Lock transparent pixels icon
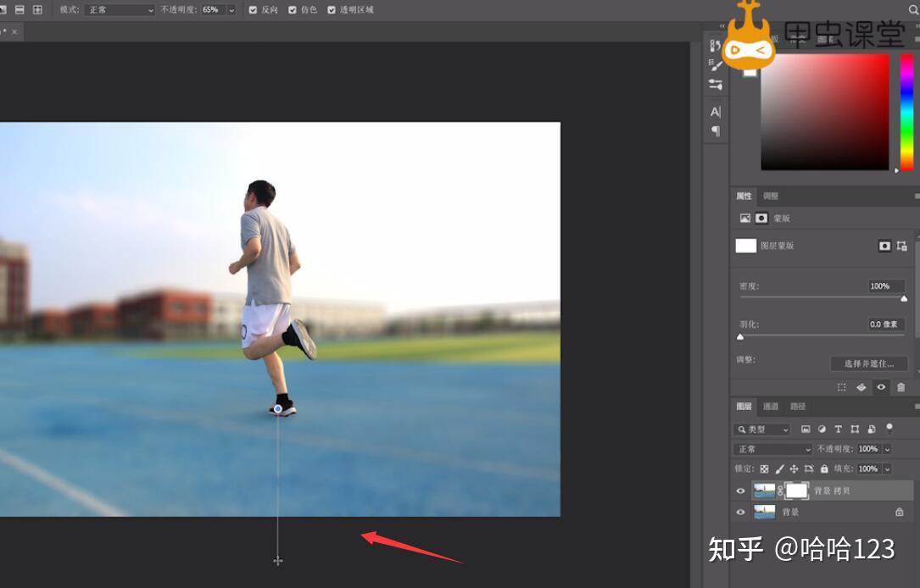The width and height of the screenshot is (920, 588). [x=764, y=469]
